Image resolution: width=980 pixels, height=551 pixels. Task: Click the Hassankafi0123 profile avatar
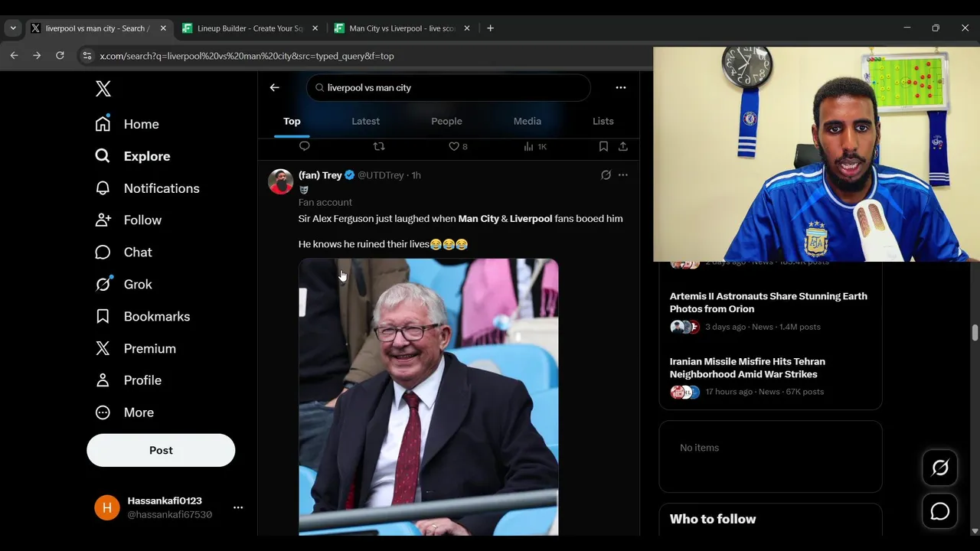coord(107,507)
